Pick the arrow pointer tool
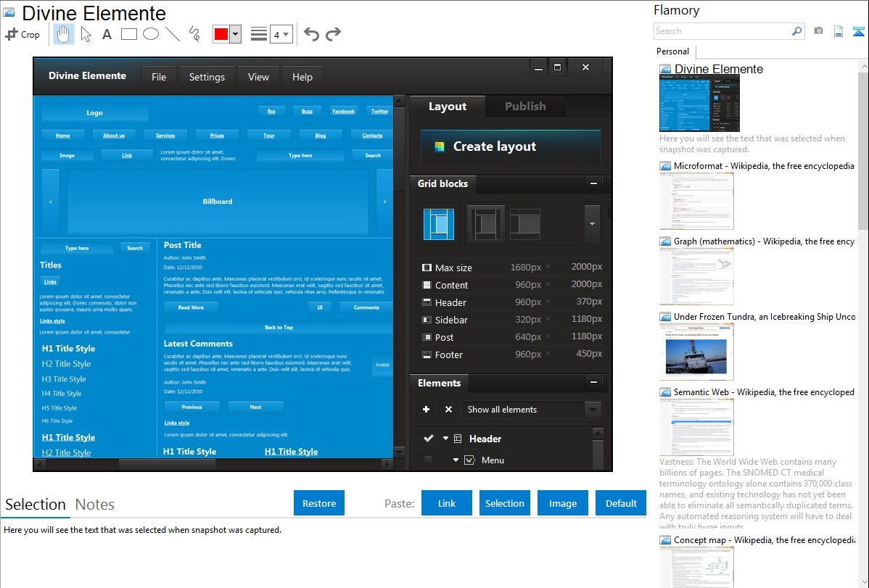Screen dimensions: 869x588 [x=86, y=34]
